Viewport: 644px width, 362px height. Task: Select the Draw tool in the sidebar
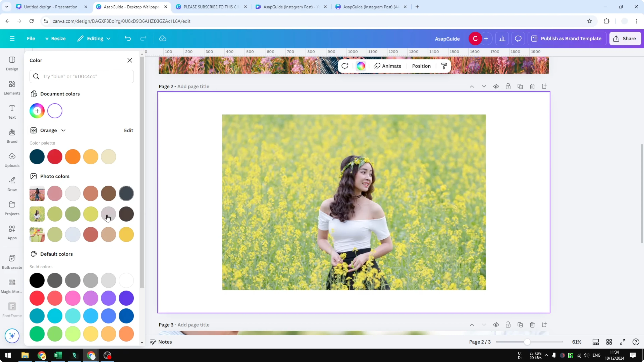pyautogui.click(x=12, y=184)
